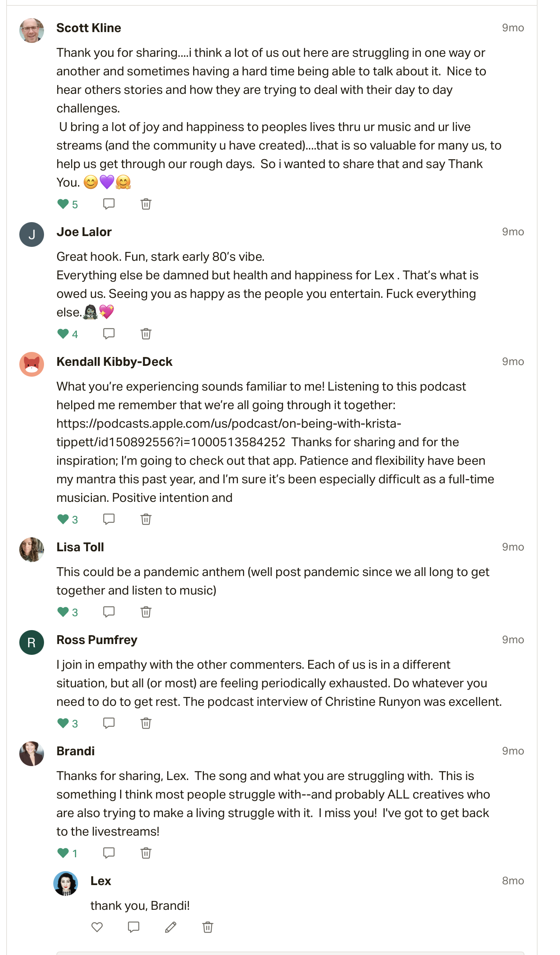
Task: View Lisa Toll's profile picture
Action: click(x=32, y=550)
